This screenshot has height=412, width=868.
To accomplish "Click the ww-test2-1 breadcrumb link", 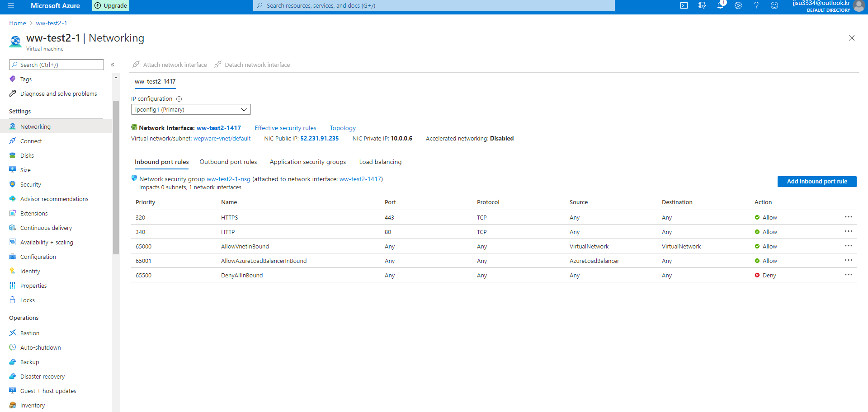I will click(52, 23).
